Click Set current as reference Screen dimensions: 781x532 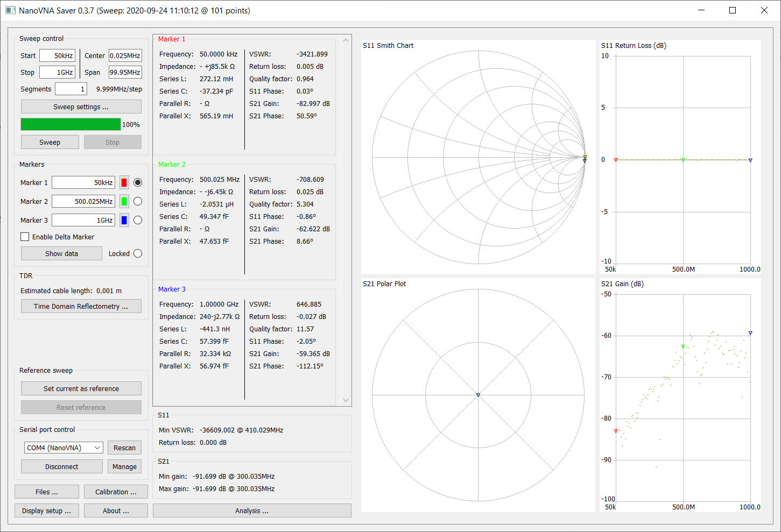pos(81,388)
